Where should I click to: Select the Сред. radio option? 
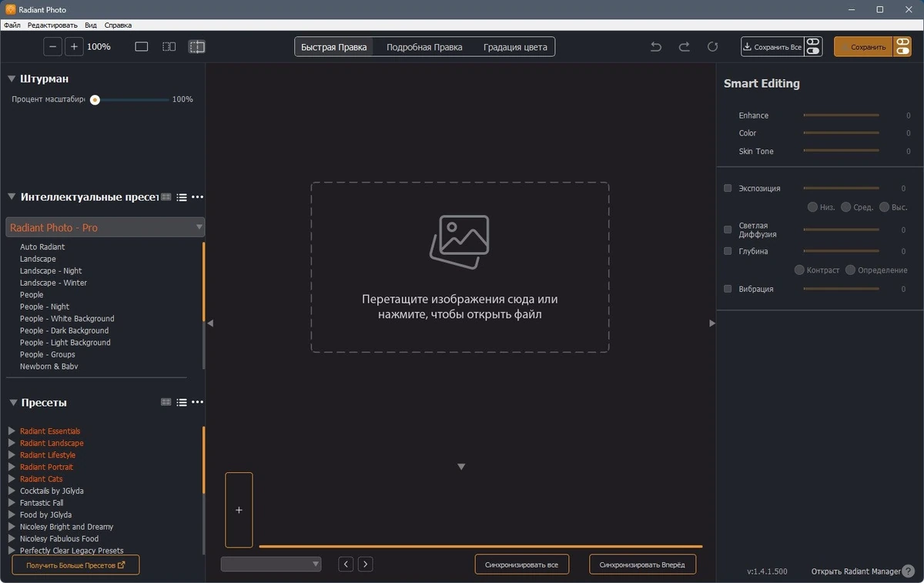click(846, 207)
